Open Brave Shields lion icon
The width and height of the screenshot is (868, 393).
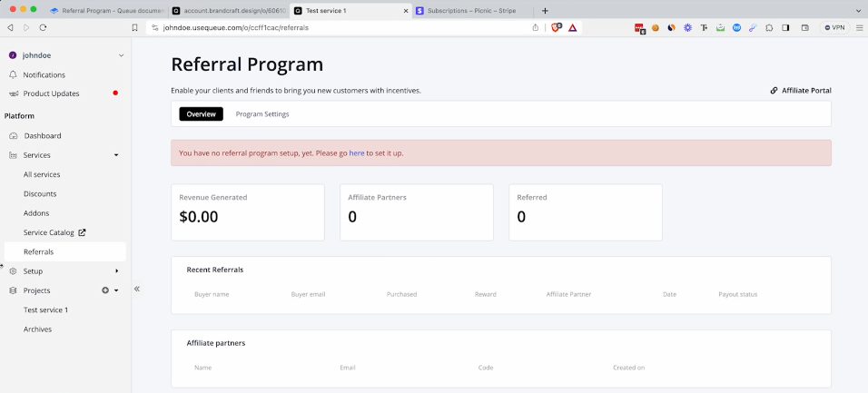pos(556,27)
